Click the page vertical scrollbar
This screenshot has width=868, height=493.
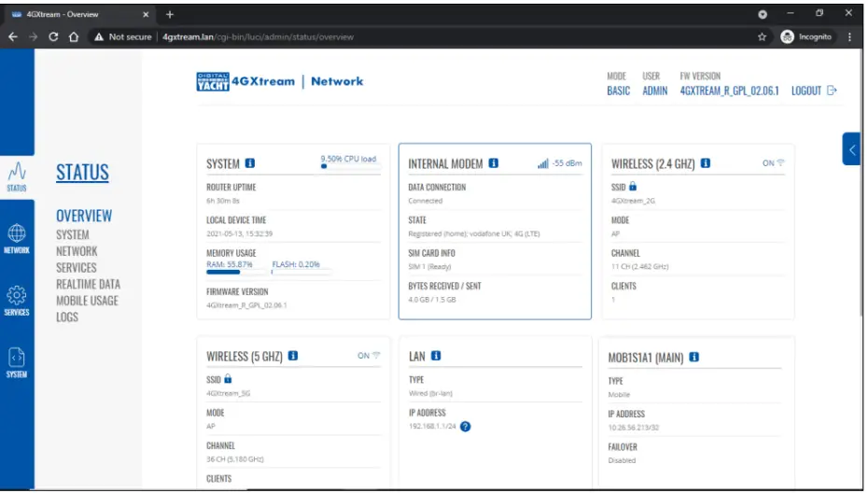coord(863,183)
